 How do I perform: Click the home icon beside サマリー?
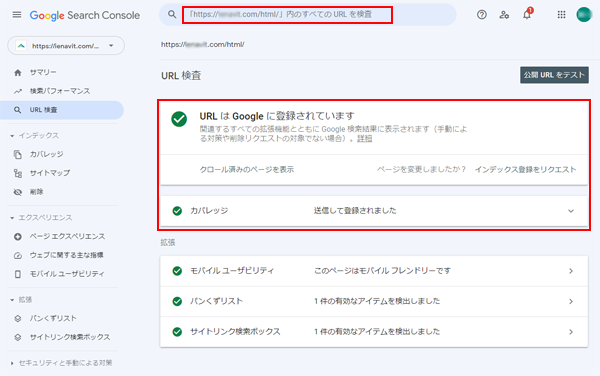pos(18,73)
